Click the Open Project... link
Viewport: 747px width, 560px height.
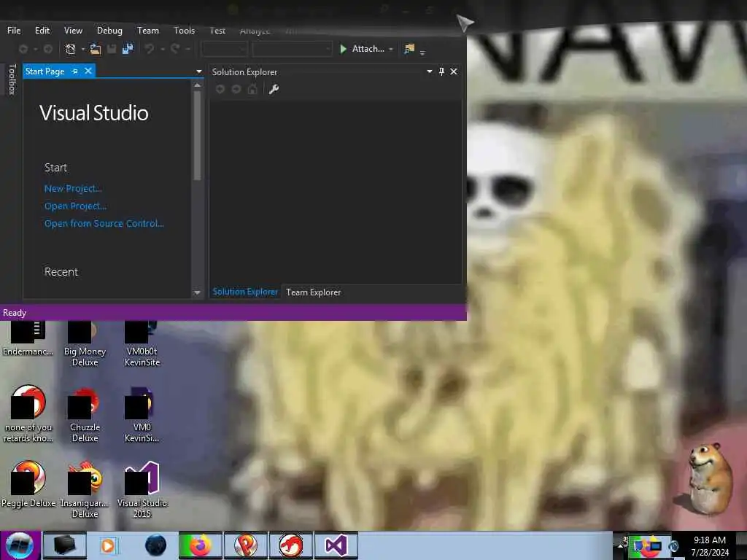75,206
